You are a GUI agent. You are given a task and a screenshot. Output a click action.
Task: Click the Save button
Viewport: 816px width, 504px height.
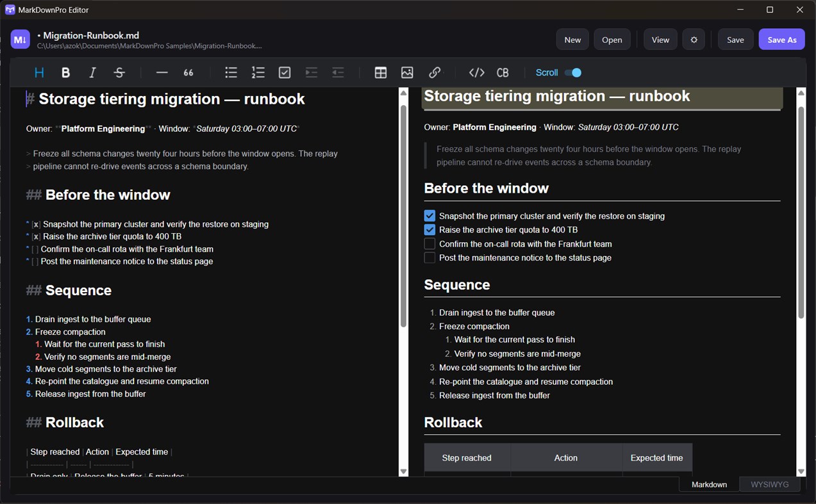coord(735,39)
